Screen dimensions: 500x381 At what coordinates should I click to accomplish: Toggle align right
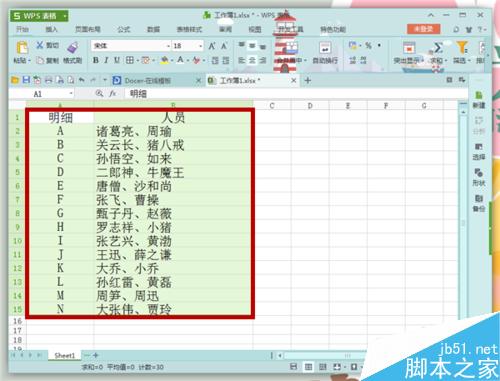tap(263, 60)
